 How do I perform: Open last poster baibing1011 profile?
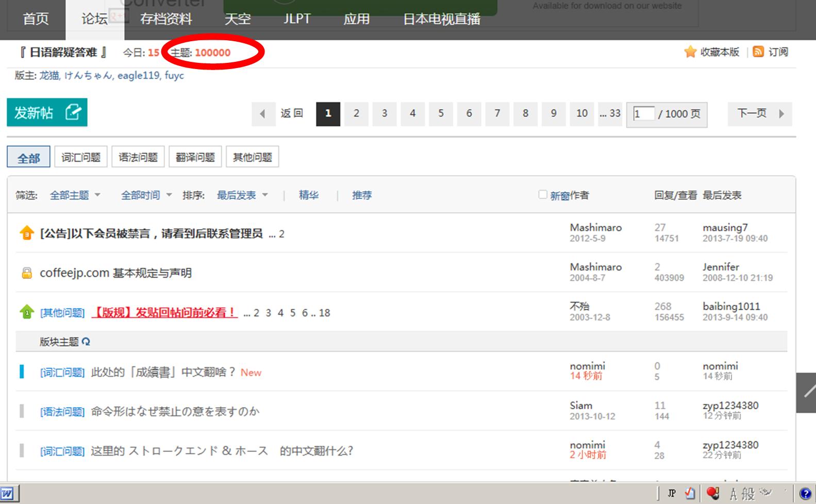[x=731, y=306]
